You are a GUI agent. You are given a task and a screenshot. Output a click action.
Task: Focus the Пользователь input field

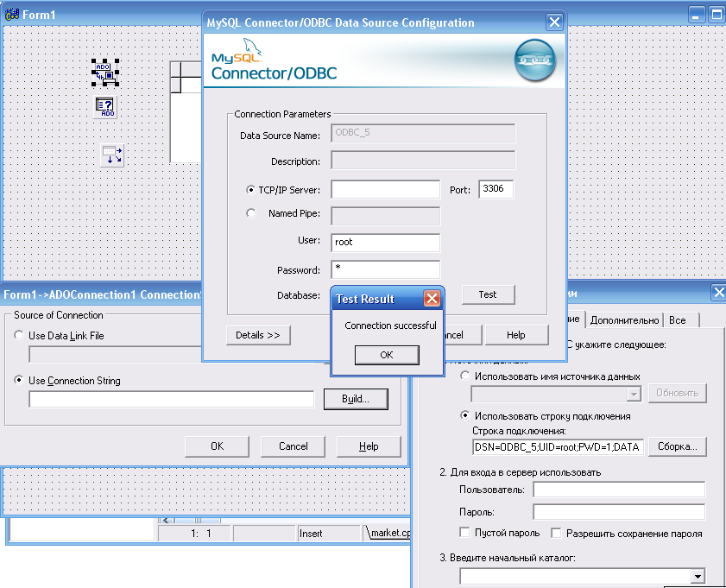click(619, 490)
